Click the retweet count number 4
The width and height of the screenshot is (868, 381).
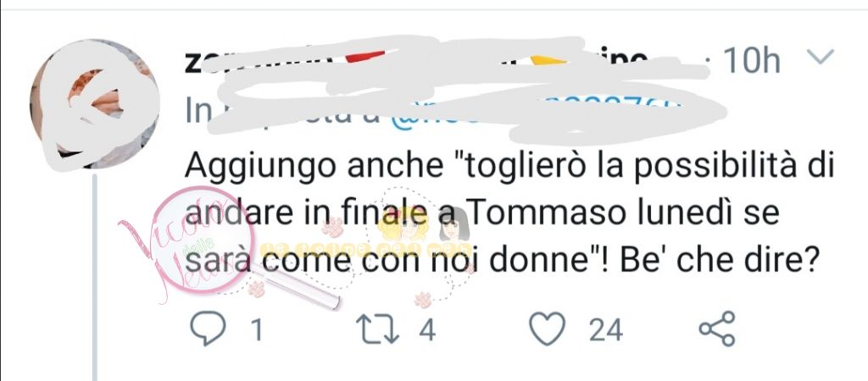tap(427, 330)
